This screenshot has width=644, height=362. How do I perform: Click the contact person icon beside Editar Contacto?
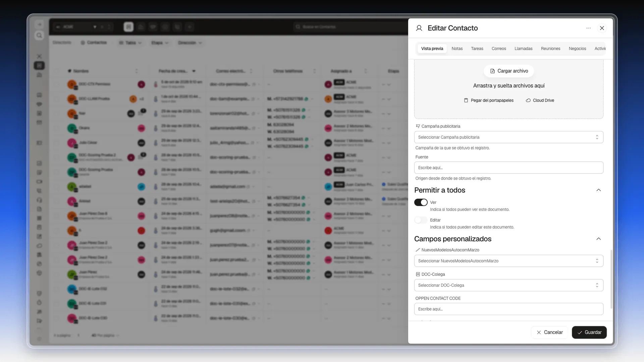419,28
